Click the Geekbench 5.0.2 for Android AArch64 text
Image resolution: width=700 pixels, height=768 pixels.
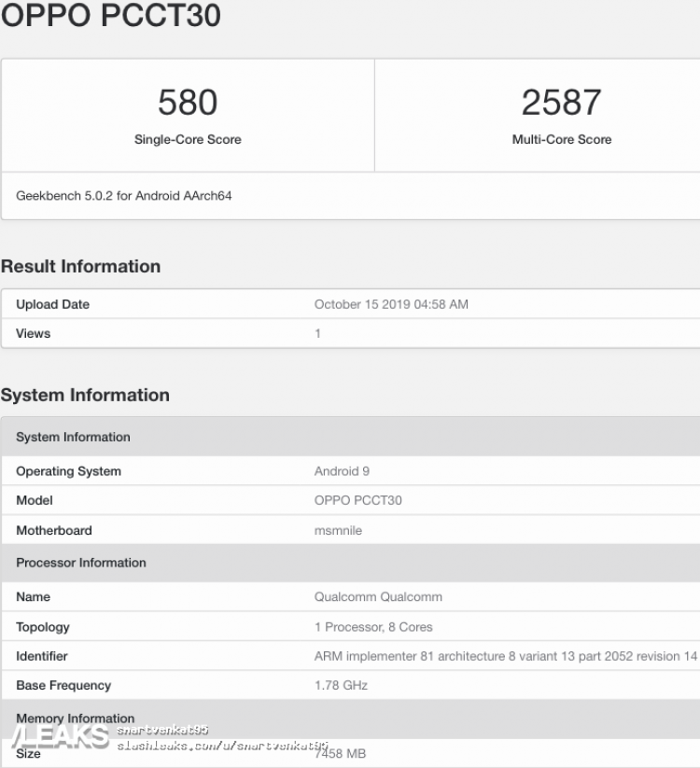[124, 196]
